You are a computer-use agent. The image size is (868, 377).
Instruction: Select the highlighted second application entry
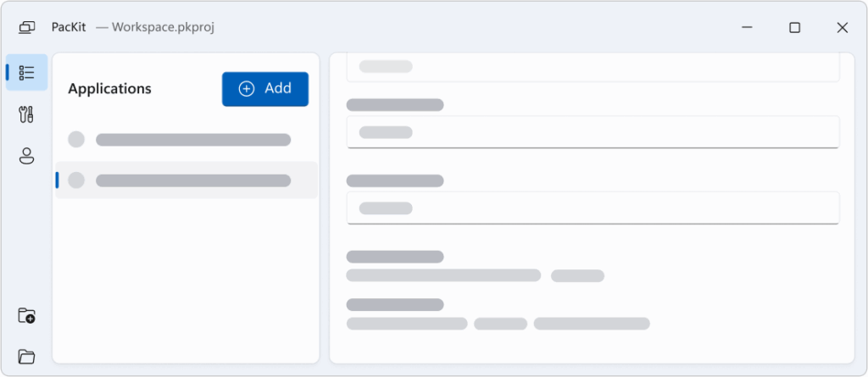(193, 180)
